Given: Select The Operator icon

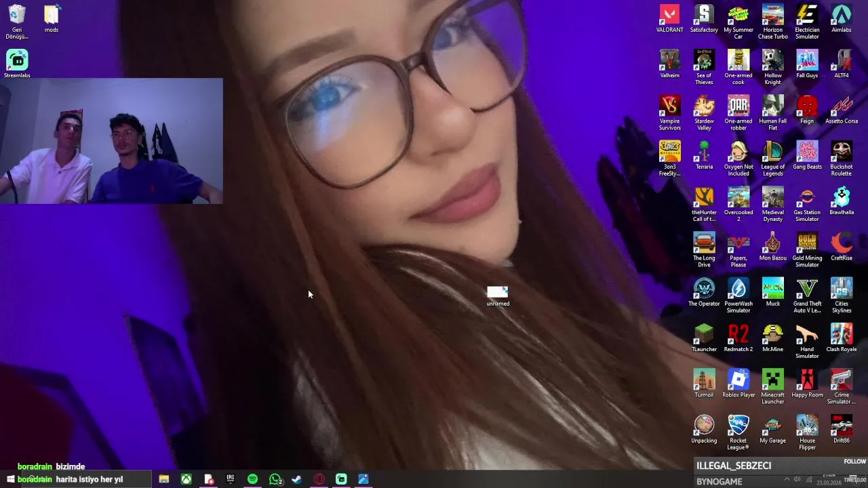Looking at the screenshot, I should [704, 291].
